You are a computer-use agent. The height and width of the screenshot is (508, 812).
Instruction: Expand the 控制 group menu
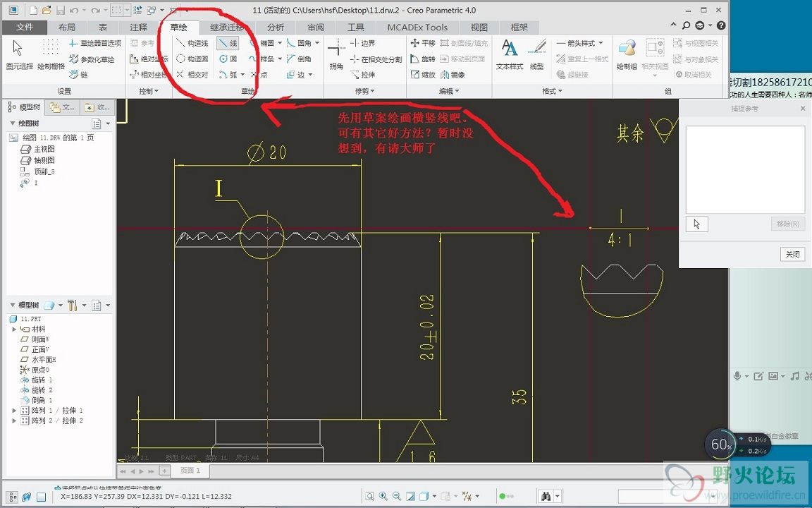point(149,91)
